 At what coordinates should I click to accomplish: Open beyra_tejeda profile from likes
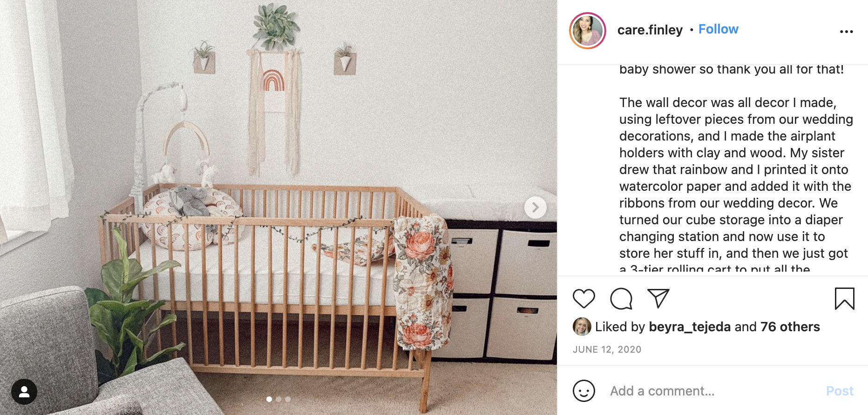[690, 327]
